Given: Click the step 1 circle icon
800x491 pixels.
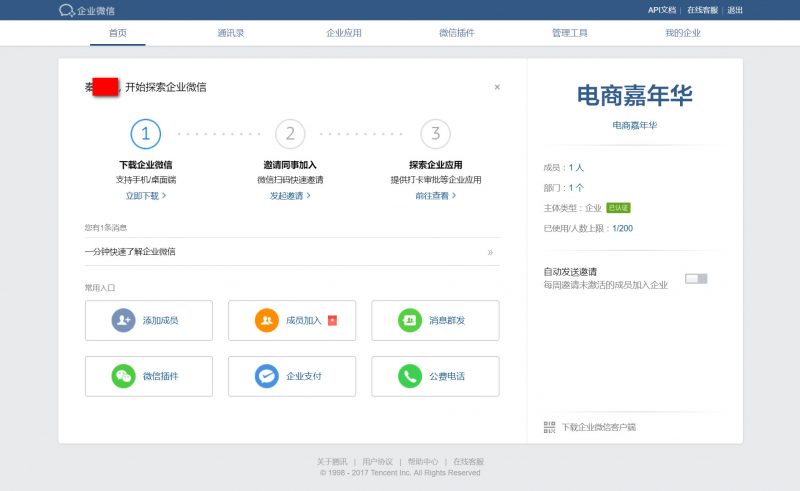Looking at the screenshot, I should (x=145, y=134).
